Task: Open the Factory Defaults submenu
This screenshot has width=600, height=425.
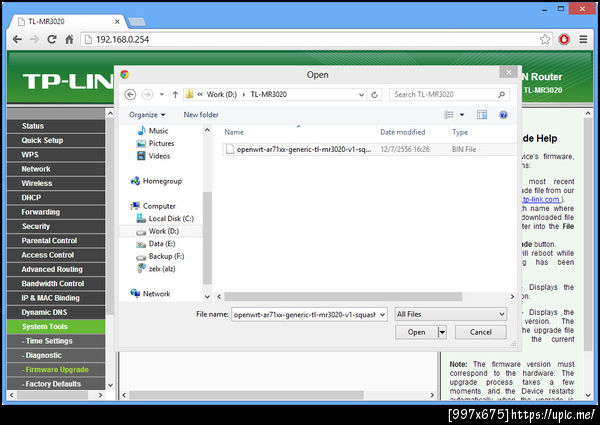Action: point(56,384)
